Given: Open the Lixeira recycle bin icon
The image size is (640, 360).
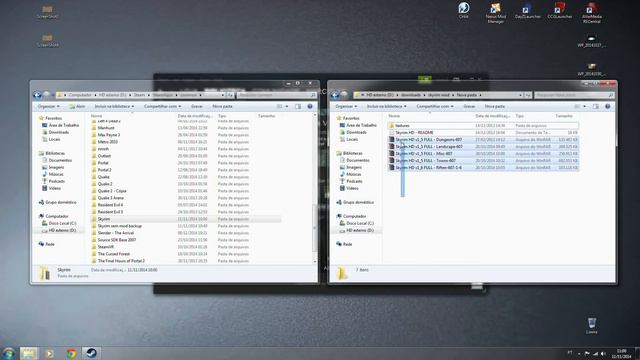Looking at the screenshot, I should 591,326.
